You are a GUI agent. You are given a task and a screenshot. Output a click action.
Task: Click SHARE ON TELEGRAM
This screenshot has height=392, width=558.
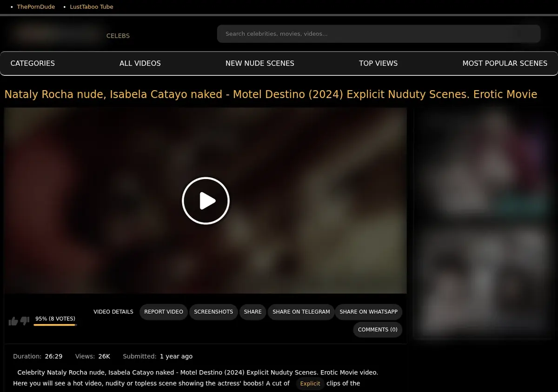click(x=301, y=312)
